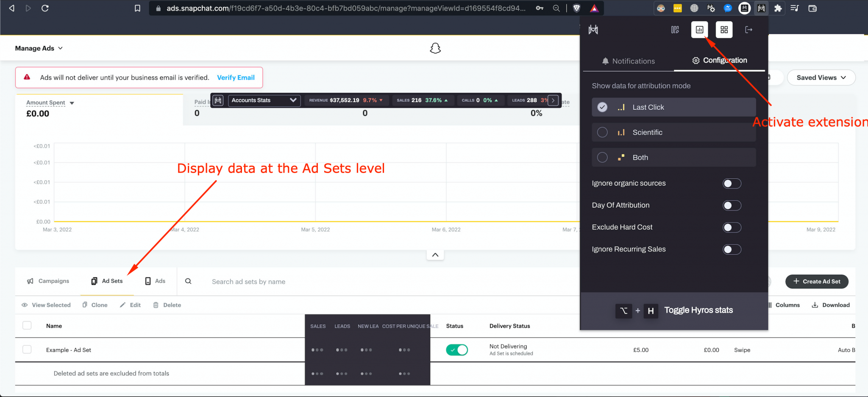Click the Create Ad Set button
Image resolution: width=868 pixels, height=397 pixels.
816,281
